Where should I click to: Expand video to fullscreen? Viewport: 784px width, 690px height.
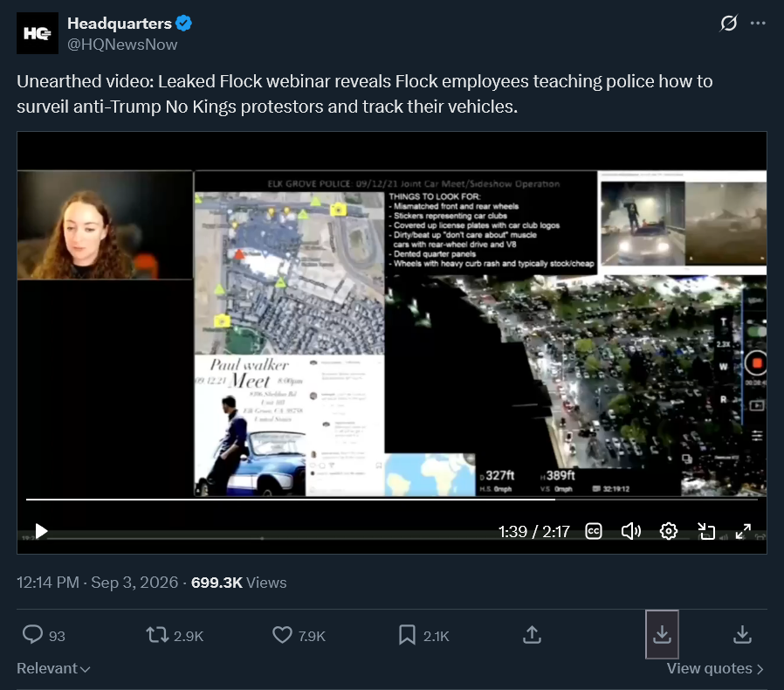(x=743, y=531)
